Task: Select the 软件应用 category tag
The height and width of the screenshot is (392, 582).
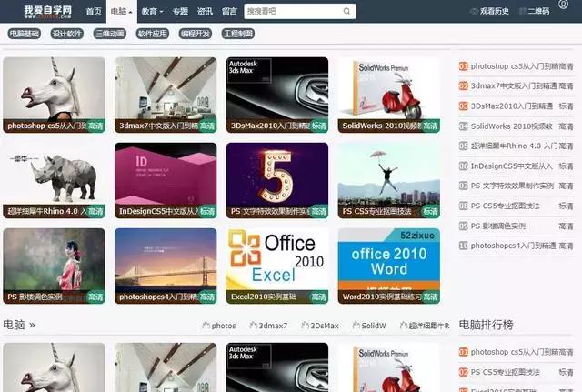Action: tap(152, 34)
